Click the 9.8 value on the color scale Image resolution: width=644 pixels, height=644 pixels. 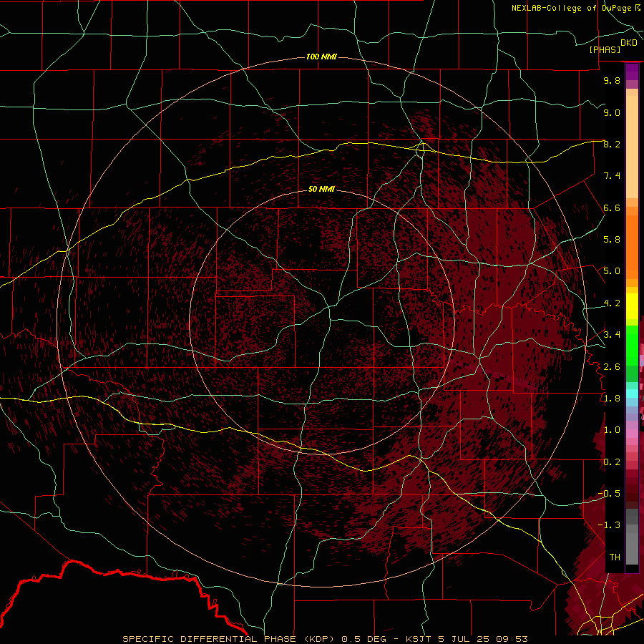(x=612, y=80)
